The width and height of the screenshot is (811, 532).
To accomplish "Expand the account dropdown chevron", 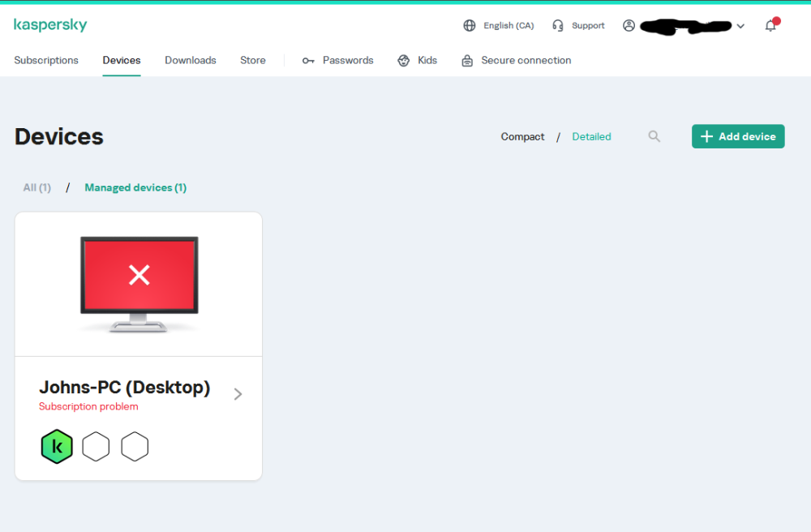I will pyautogui.click(x=740, y=26).
